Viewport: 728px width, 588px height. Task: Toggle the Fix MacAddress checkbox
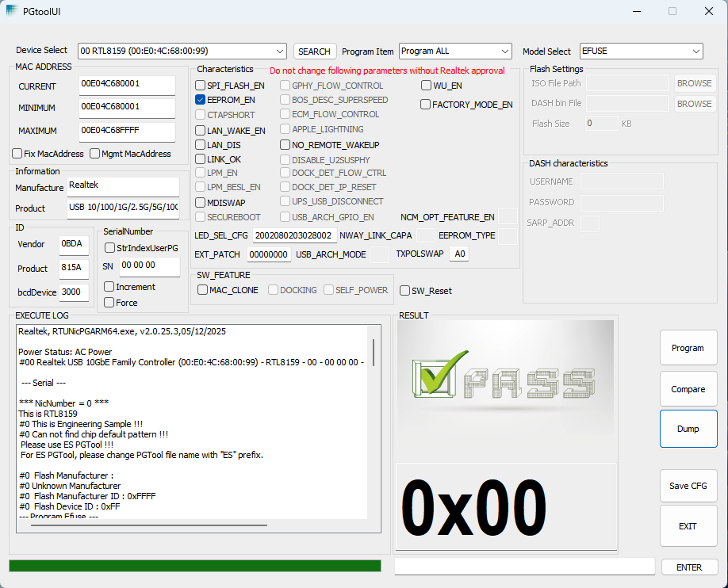(17, 154)
